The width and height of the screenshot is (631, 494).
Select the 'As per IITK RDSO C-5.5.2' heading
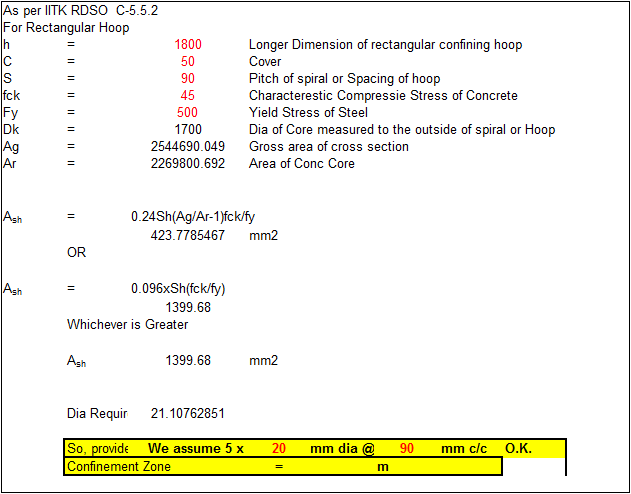[80, 11]
